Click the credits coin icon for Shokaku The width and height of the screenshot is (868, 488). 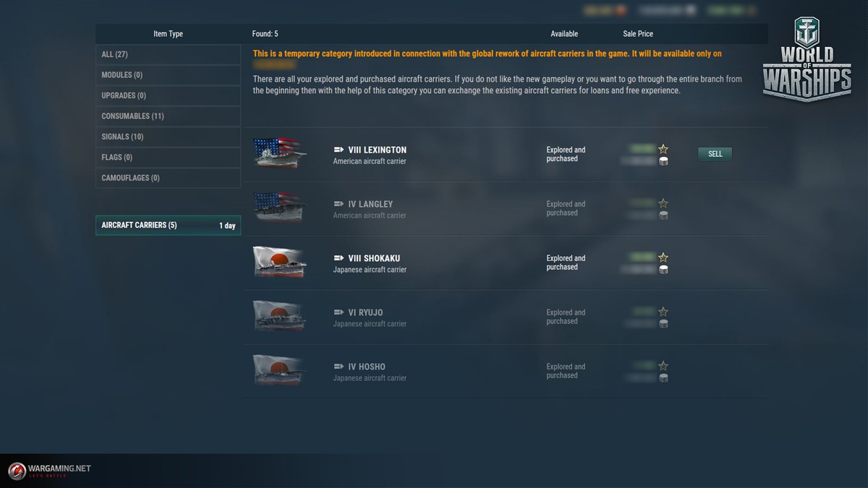pos(663,270)
